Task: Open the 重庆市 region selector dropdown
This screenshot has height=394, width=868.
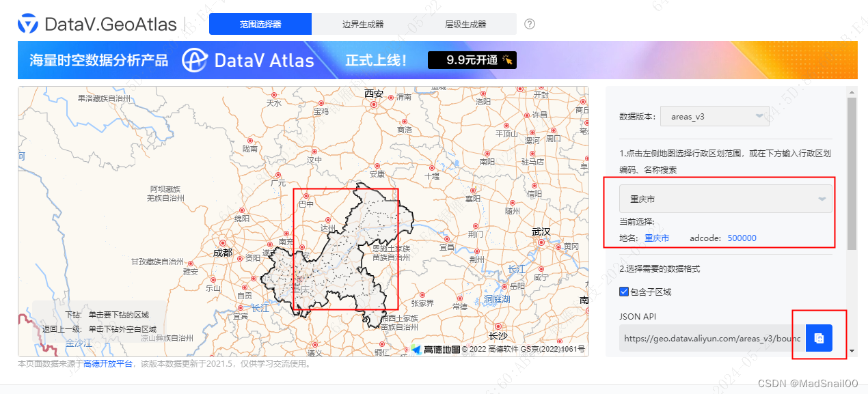Action: 726,198
